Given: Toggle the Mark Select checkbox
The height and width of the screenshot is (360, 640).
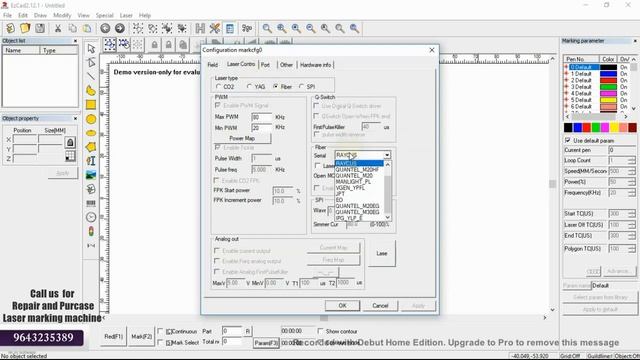Looking at the screenshot, I should click(x=160, y=342).
